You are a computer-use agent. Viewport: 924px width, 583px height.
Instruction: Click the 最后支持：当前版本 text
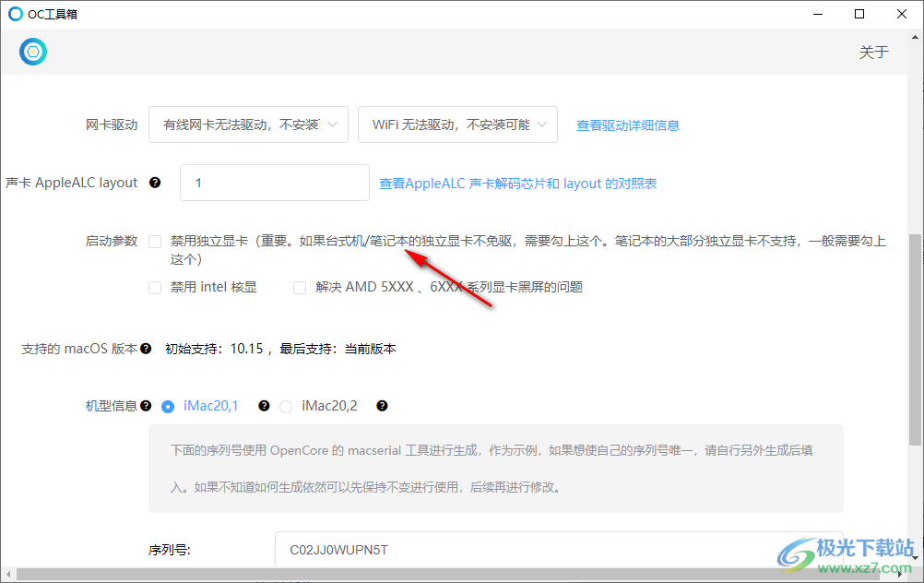338,349
